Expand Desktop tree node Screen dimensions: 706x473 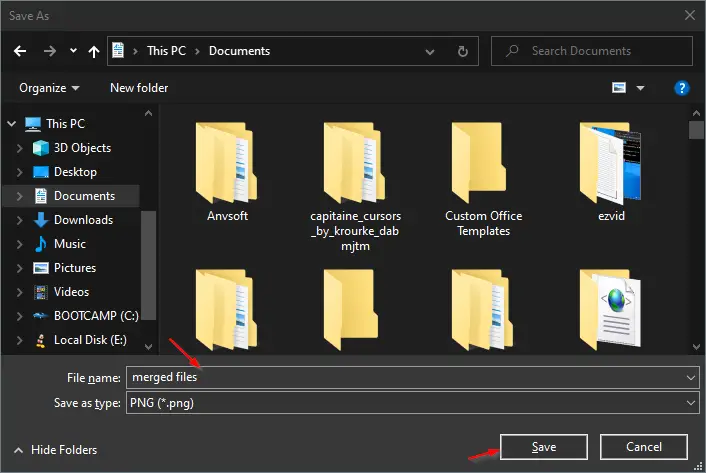(19, 172)
